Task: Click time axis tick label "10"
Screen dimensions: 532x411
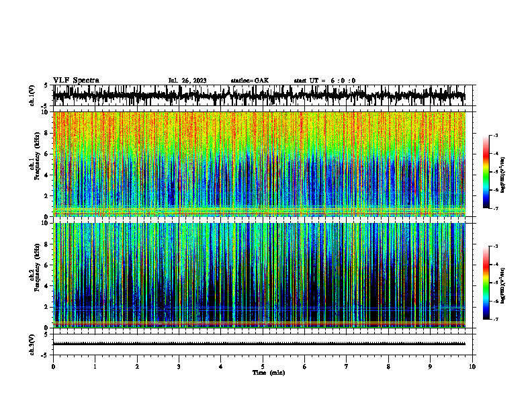Action: tap(472, 367)
